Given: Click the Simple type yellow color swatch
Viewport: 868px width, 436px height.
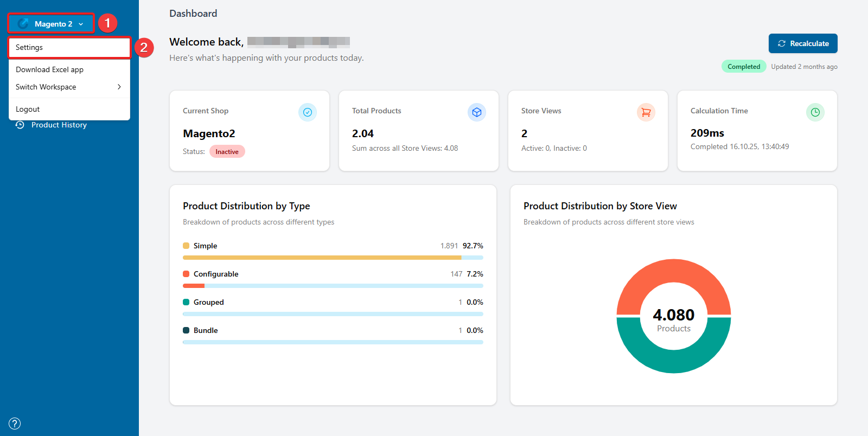Looking at the screenshot, I should (186, 246).
